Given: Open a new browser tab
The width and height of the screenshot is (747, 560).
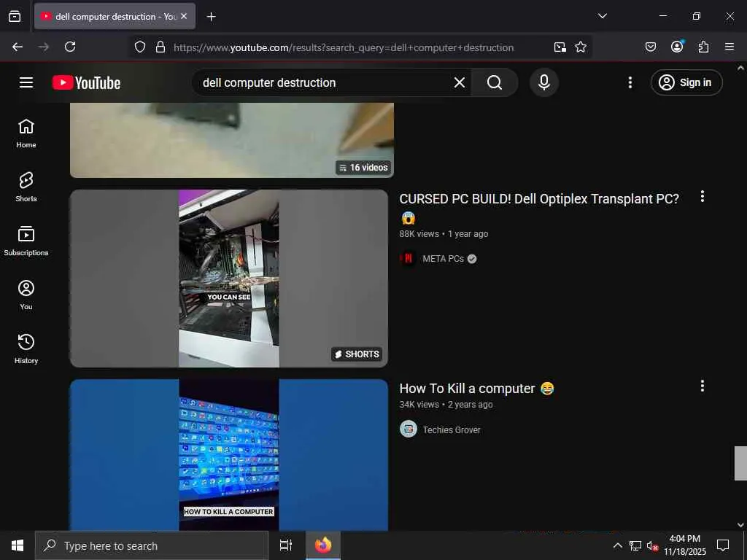Looking at the screenshot, I should click(x=211, y=17).
